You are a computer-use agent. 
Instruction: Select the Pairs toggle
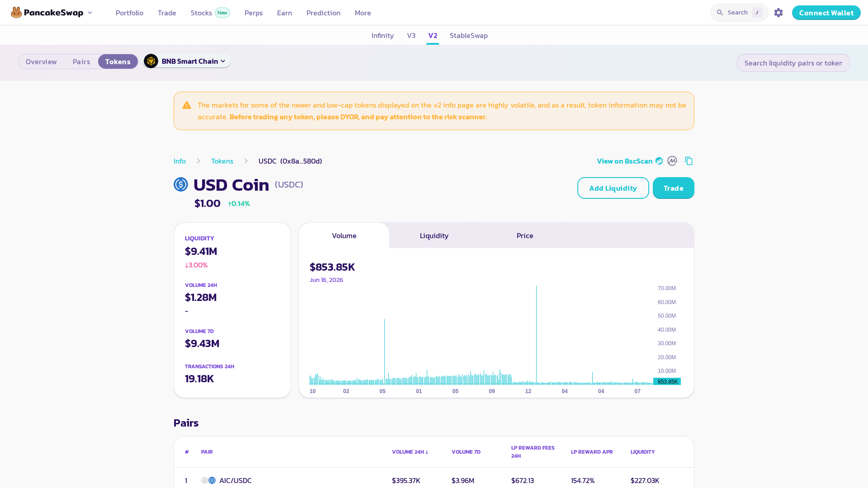tap(81, 61)
